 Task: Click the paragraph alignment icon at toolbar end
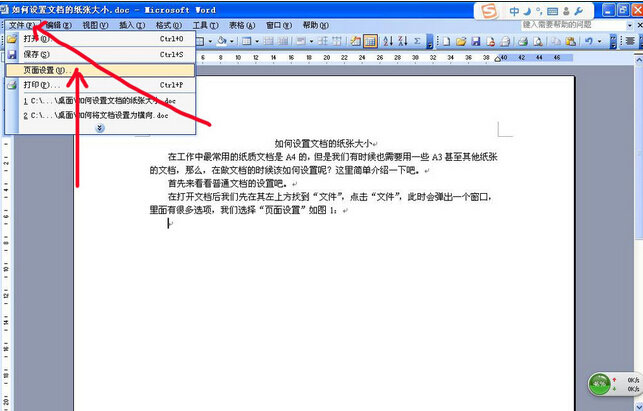pyautogui.click(x=630, y=41)
